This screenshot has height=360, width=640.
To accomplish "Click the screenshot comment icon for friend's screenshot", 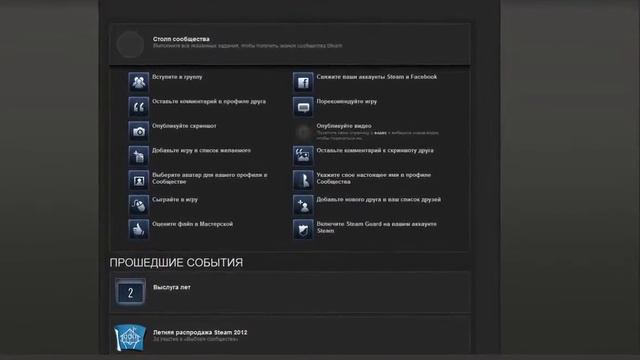I will click(x=303, y=156).
